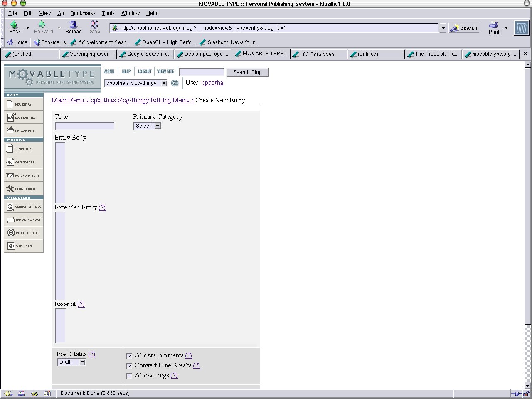
Task: Open the Back button history arrow
Action: 28,28
